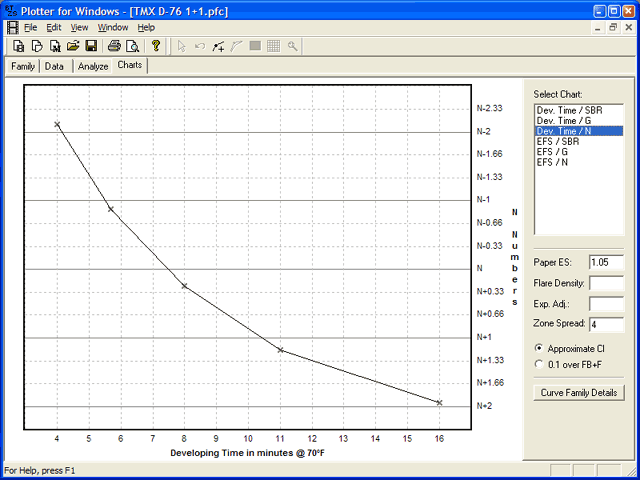The image size is (640, 480).
Task: Close the inner TMX D-76 document
Action: pyautogui.click(x=629, y=28)
